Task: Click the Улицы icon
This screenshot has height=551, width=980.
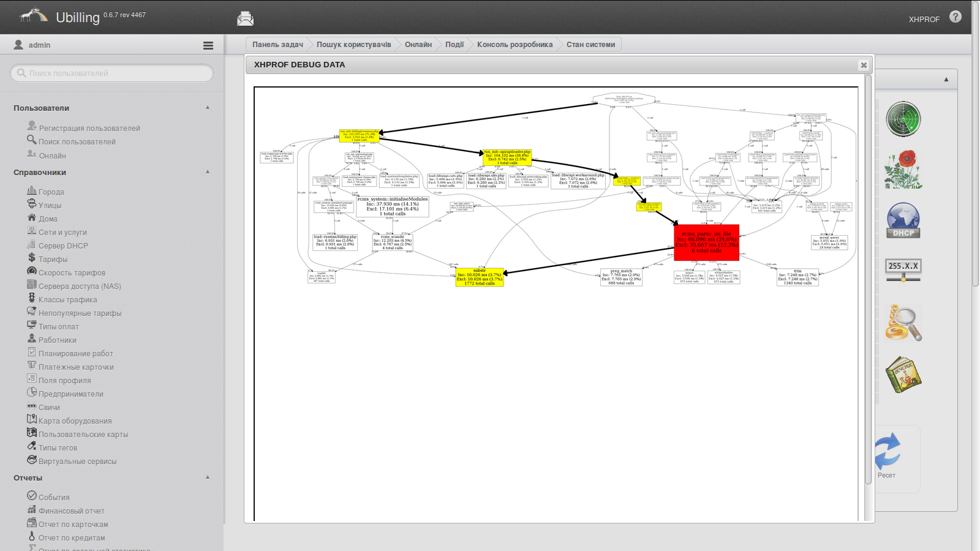Action: 32,204
